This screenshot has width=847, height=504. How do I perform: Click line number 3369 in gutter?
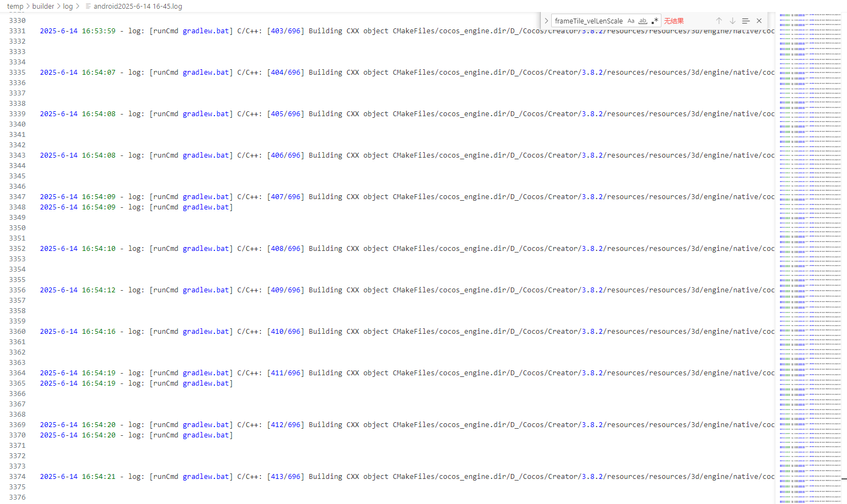17,425
